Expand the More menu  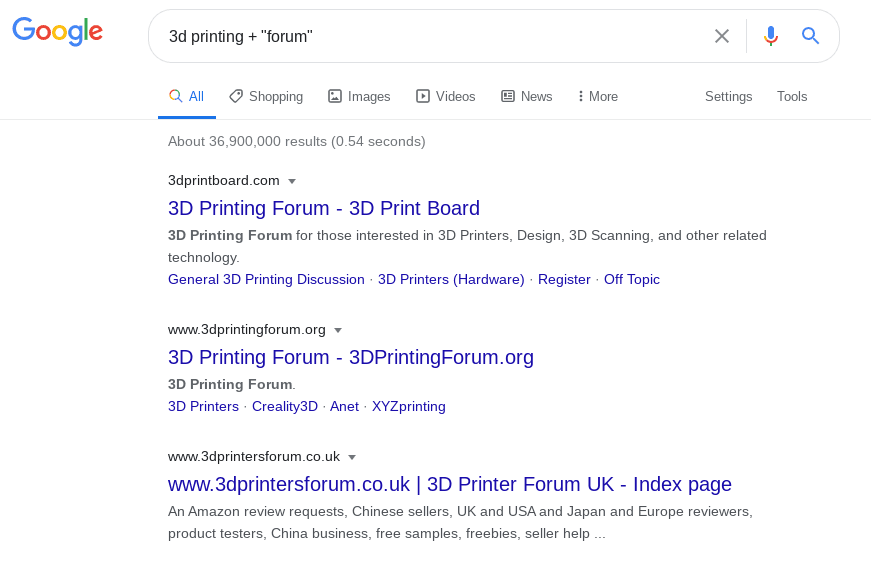[598, 97]
